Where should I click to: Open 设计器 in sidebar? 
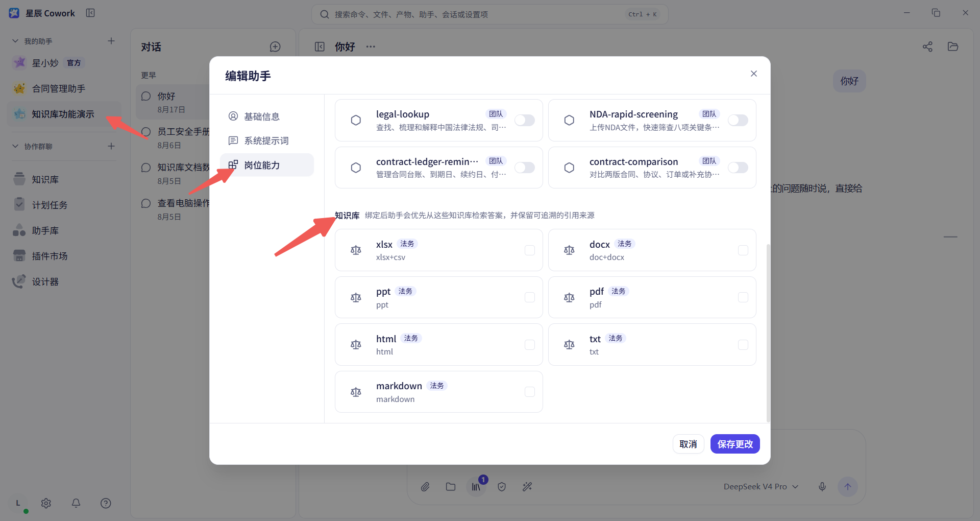pos(64,281)
